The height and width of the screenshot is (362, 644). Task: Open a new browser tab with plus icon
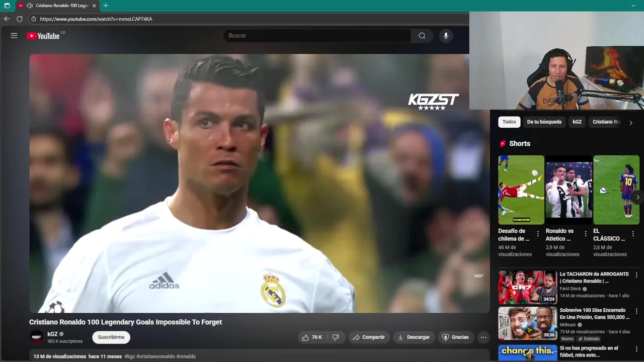(106, 6)
